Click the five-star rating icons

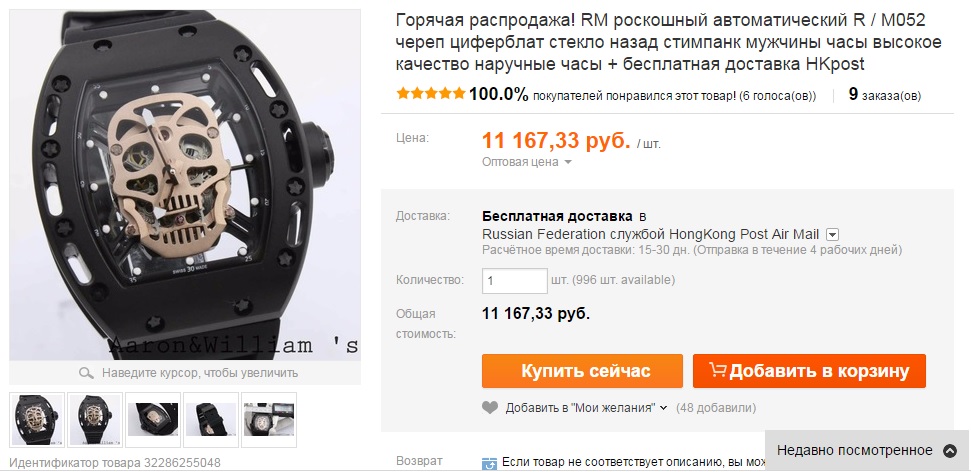click(431, 94)
